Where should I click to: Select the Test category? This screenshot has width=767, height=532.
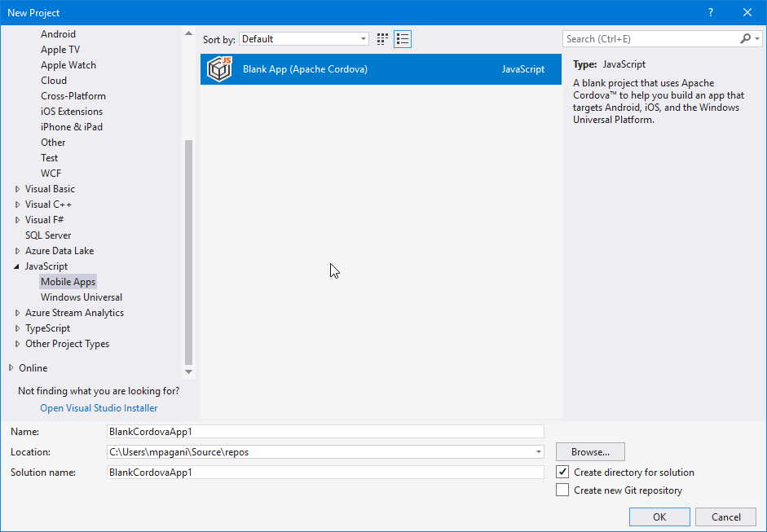(50, 158)
